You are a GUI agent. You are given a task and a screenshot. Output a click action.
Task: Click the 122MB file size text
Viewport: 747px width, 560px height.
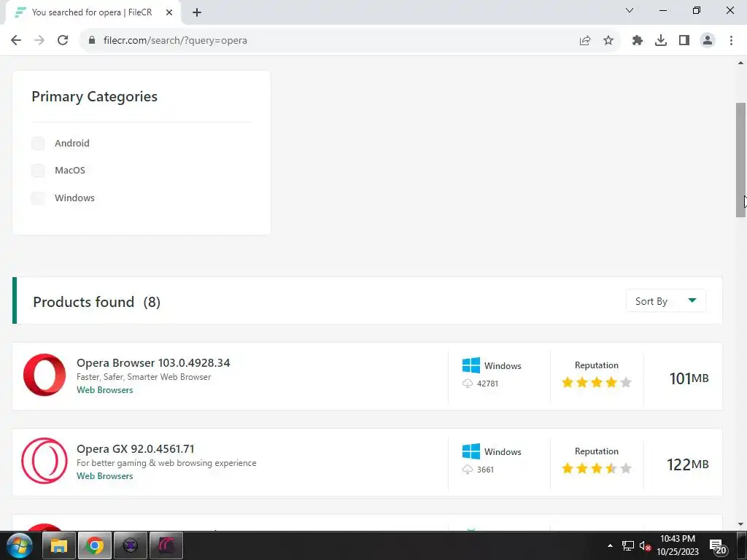(687, 464)
